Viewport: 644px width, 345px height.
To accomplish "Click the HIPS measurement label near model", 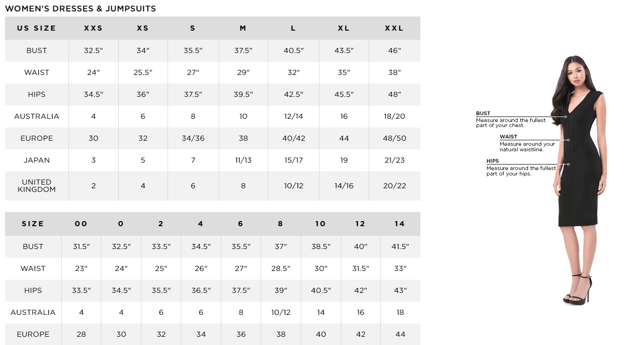I will [492, 161].
